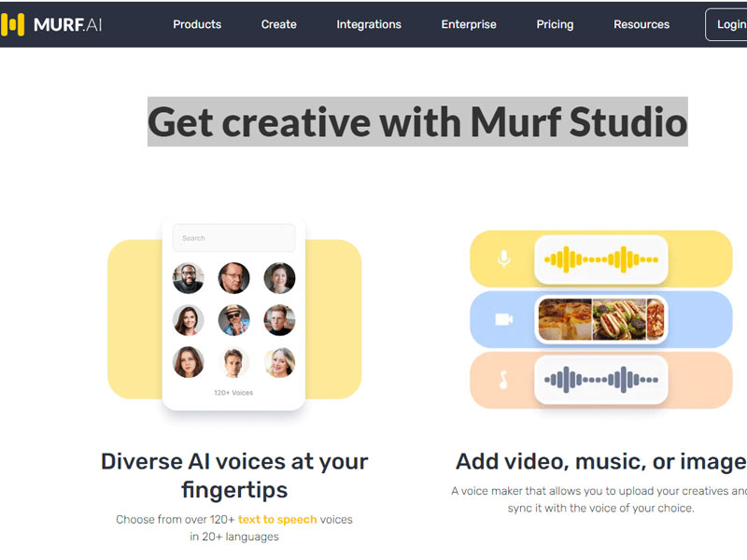
Task: Choose the dark-haired woman avatar in the top row
Action: point(279,278)
